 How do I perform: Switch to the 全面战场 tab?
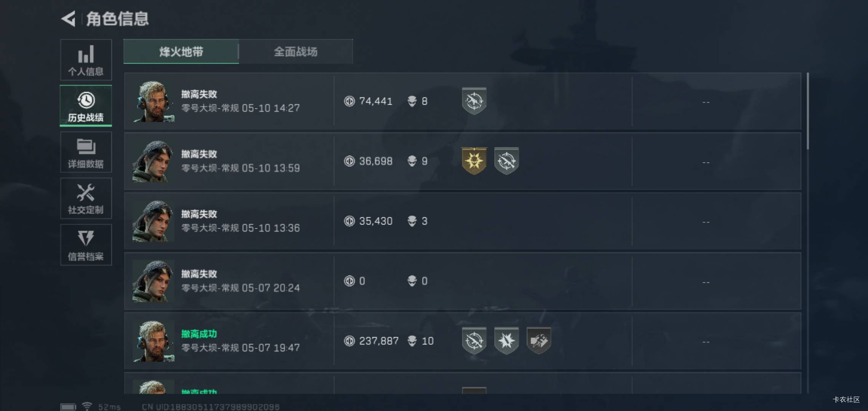coord(296,51)
